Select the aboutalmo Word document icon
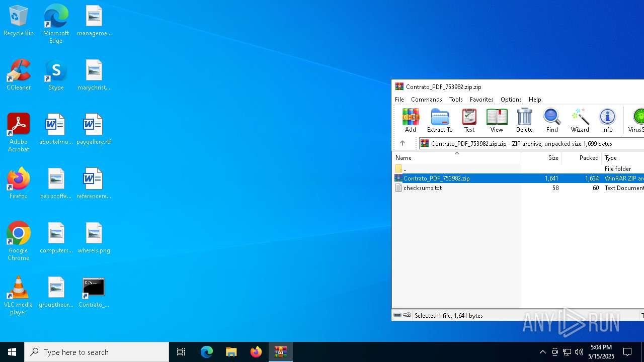The image size is (644, 362). (56, 129)
